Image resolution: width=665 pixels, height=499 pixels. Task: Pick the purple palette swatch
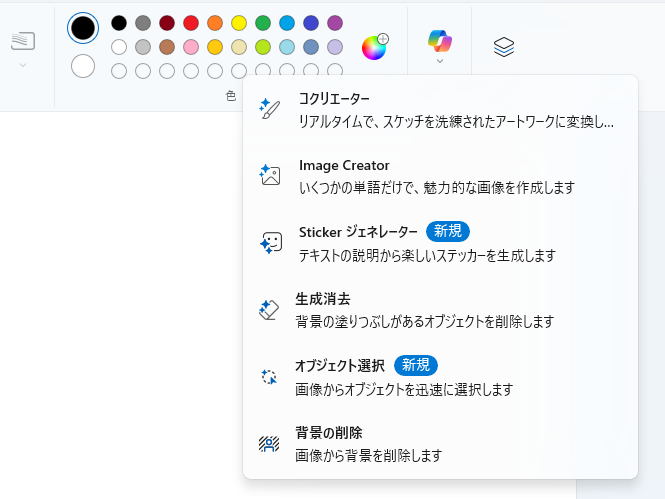[335, 23]
